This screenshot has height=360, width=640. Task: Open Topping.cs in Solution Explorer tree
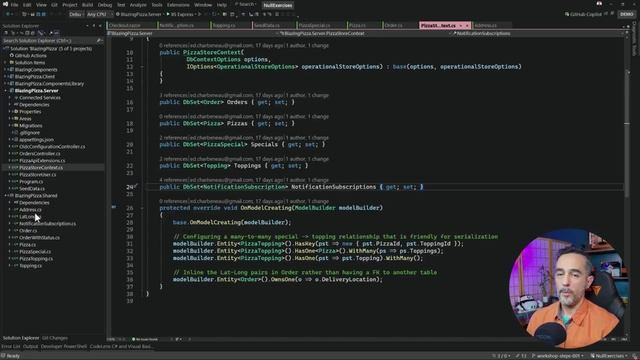tap(30, 266)
